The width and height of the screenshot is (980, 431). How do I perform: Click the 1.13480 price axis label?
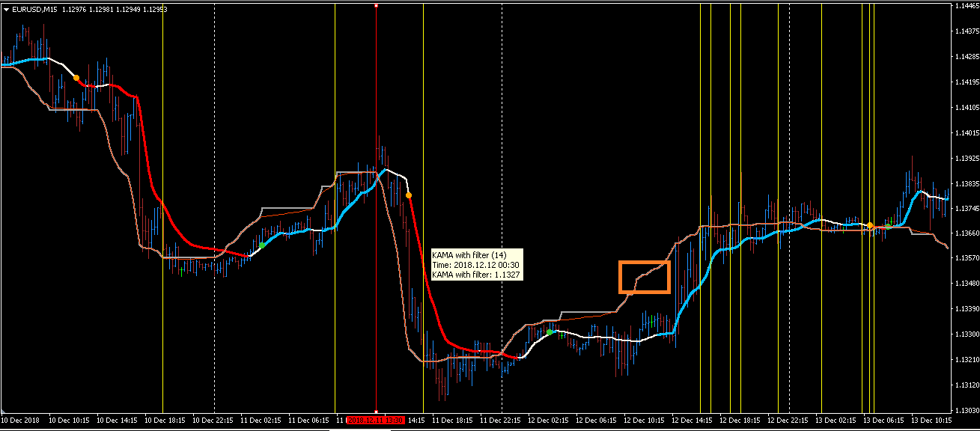pos(967,283)
